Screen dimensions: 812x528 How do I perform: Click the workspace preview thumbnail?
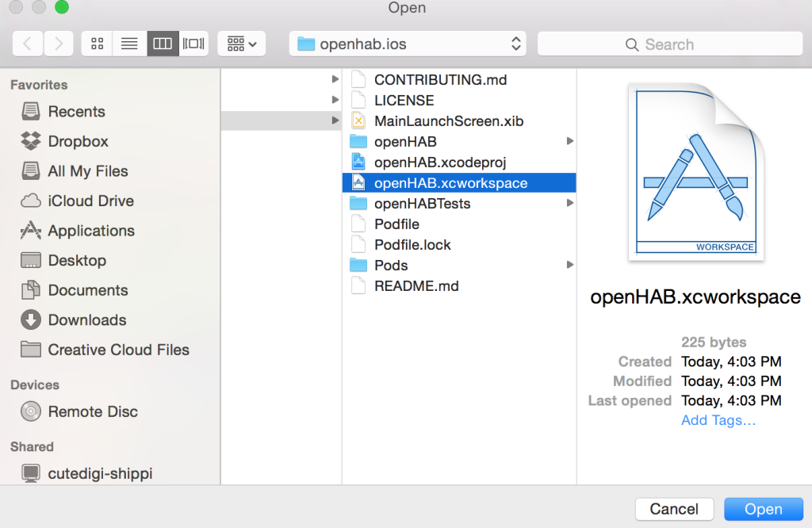pos(695,170)
